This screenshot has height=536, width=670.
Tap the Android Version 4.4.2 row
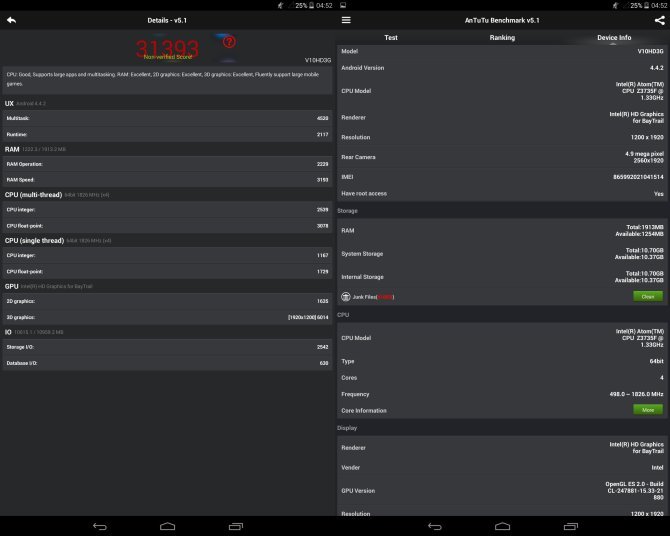502,68
